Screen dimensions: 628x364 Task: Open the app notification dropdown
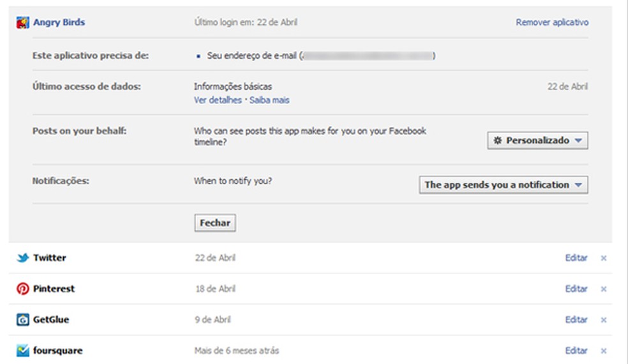(503, 185)
